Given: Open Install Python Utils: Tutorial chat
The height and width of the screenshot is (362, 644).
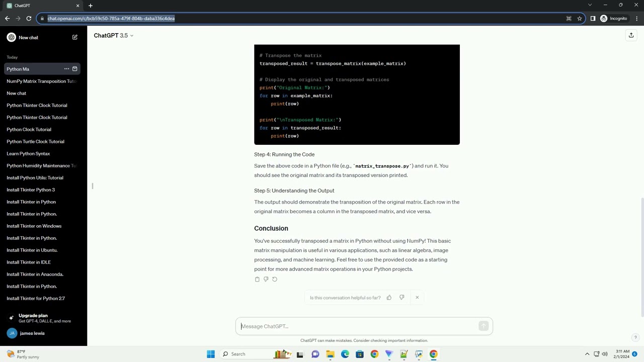Looking at the screenshot, I should pyautogui.click(x=41, y=177).
